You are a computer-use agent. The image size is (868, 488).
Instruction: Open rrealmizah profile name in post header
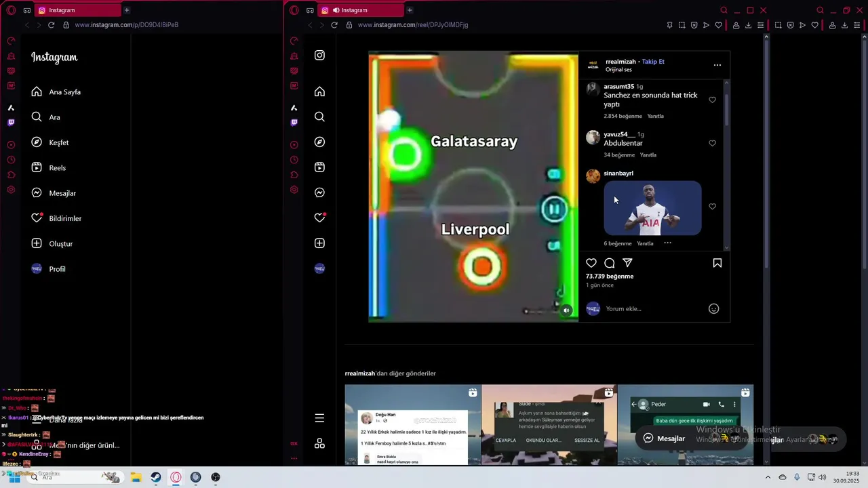620,62
